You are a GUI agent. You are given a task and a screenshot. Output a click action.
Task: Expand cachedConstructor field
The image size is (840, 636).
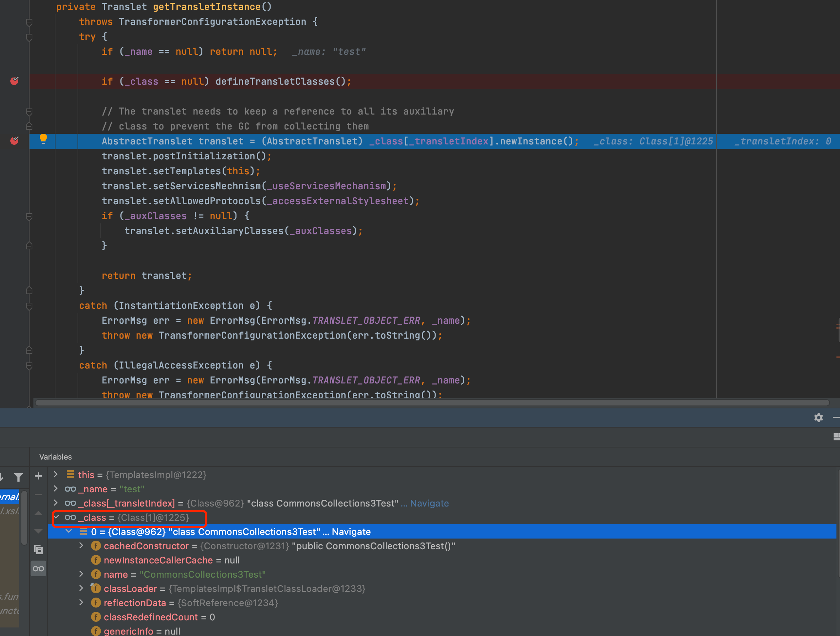pyautogui.click(x=81, y=546)
